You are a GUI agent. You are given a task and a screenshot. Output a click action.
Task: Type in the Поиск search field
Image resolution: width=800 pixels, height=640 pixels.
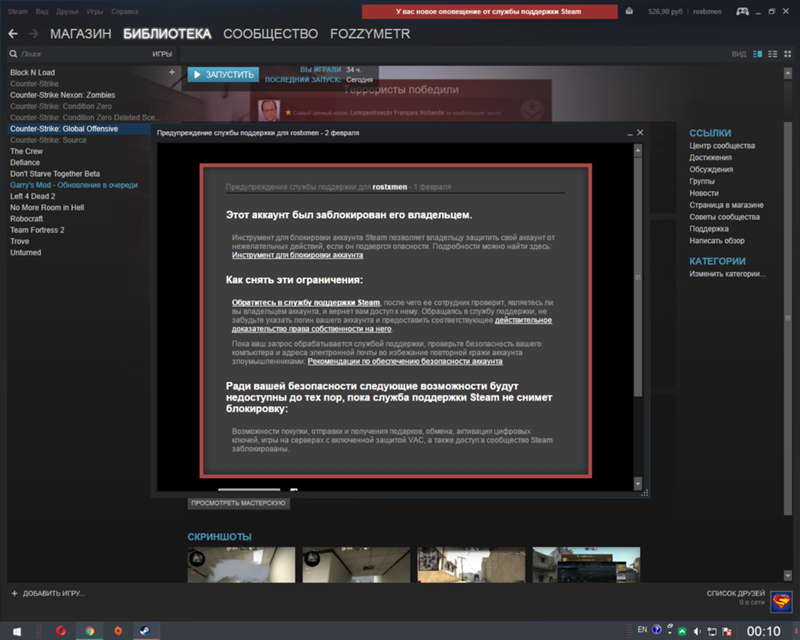coord(80,53)
